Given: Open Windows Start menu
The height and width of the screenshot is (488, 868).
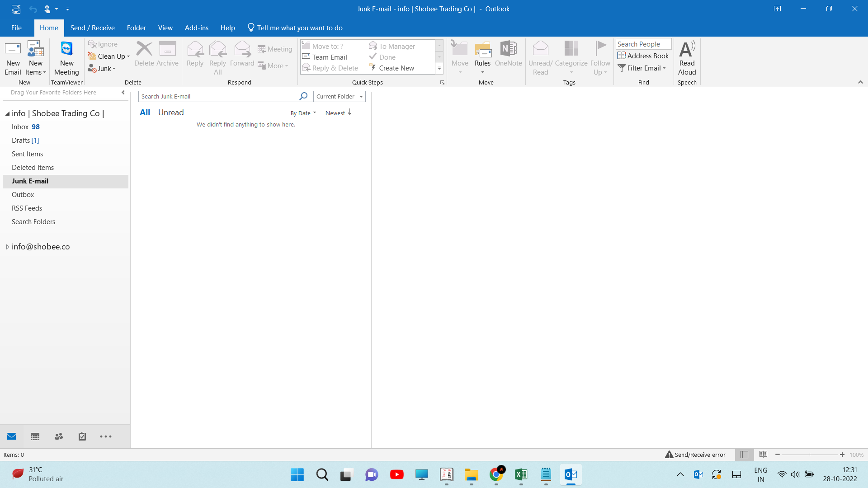Looking at the screenshot, I should click(x=297, y=474).
